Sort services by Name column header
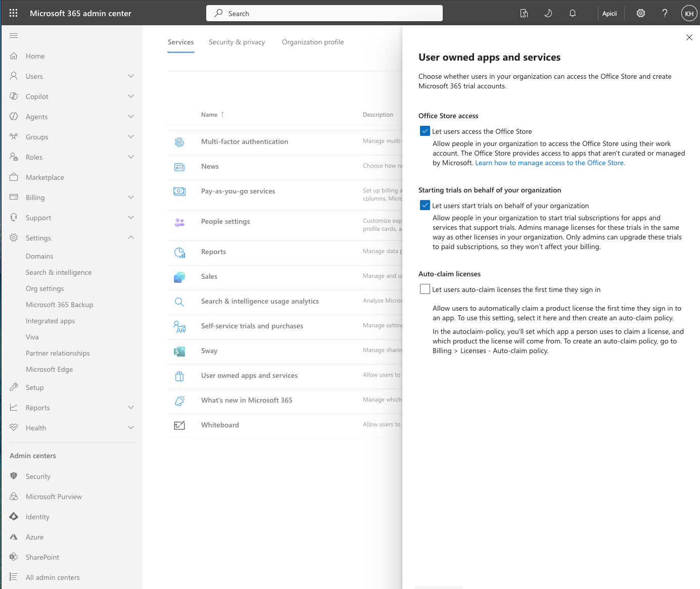700x589 pixels. [x=212, y=115]
